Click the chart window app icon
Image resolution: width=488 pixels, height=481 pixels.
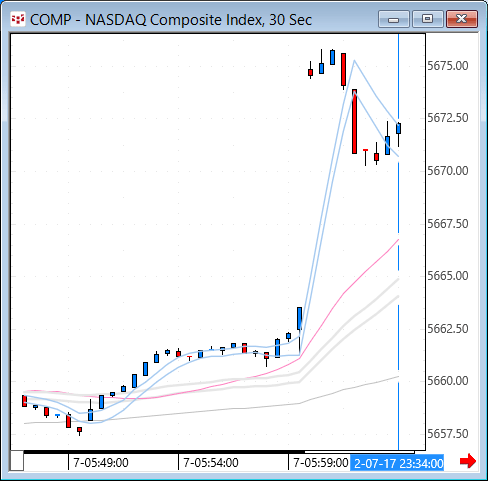[x=18, y=20]
